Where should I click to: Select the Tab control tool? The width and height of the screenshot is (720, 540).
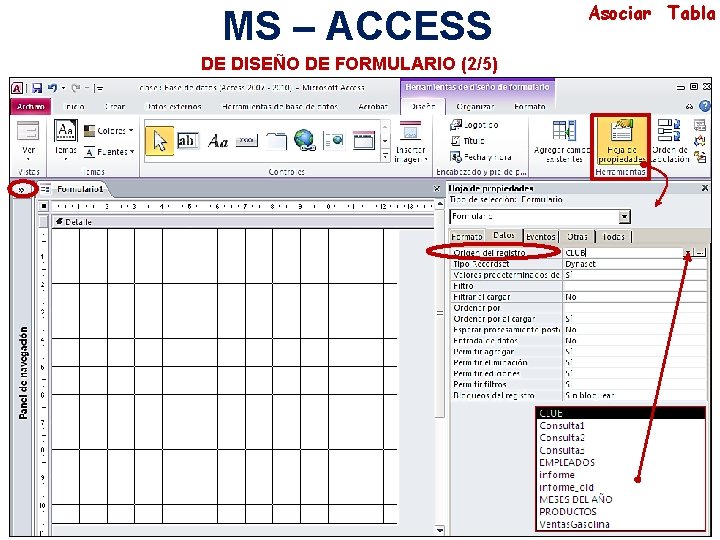point(276,141)
